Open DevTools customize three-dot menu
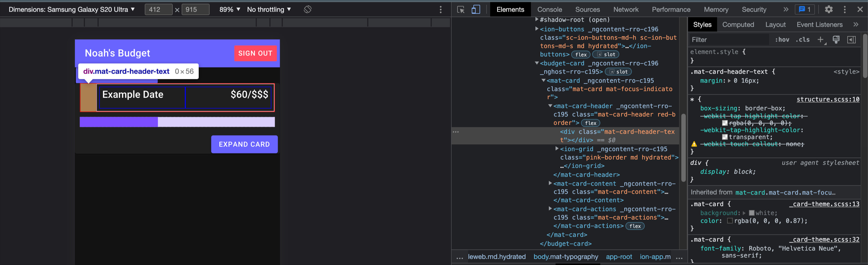Image resolution: width=868 pixels, height=265 pixels. pyautogui.click(x=845, y=9)
